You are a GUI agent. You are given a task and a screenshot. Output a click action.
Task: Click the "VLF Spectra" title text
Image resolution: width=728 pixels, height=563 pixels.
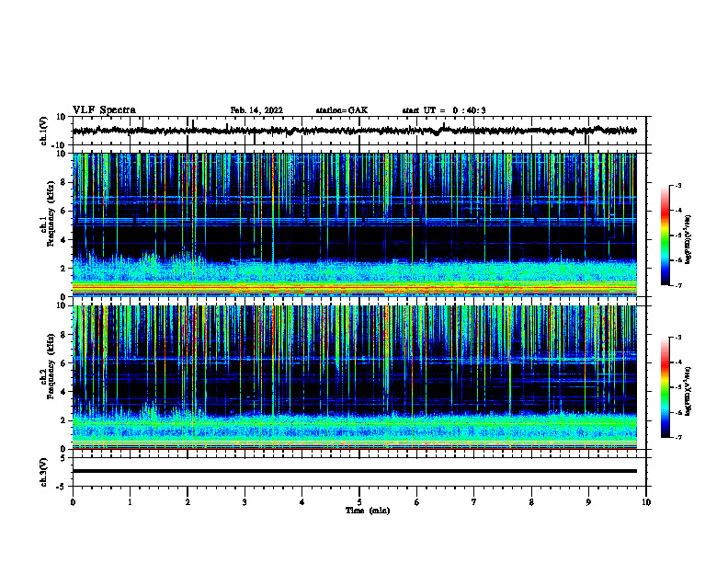coord(104,110)
